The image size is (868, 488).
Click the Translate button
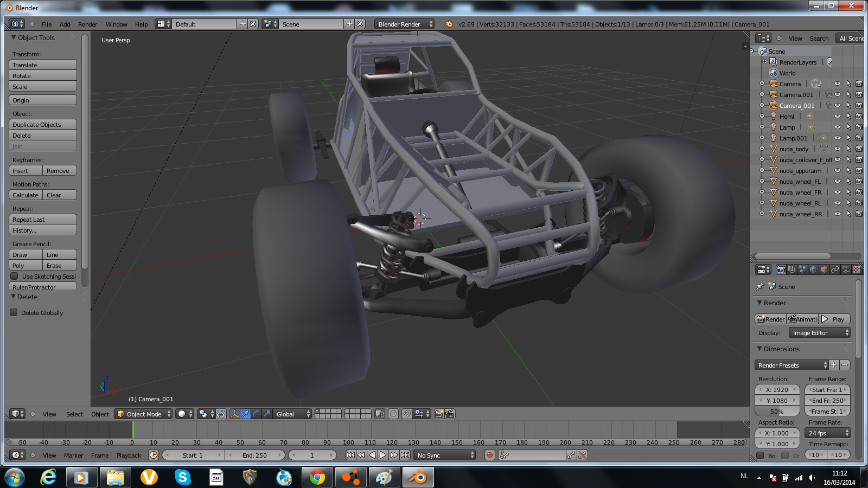pyautogui.click(x=43, y=65)
